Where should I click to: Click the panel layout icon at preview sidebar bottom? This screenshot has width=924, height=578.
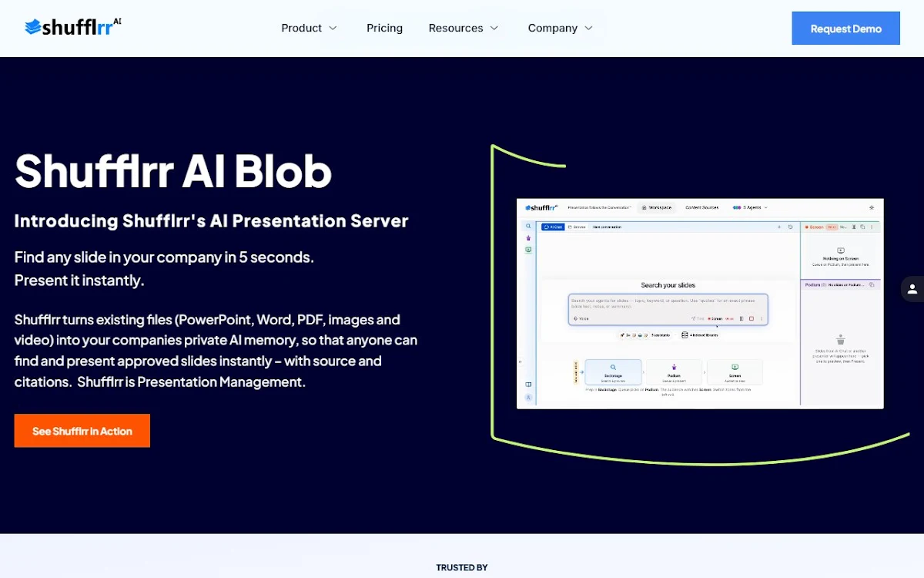tap(528, 384)
